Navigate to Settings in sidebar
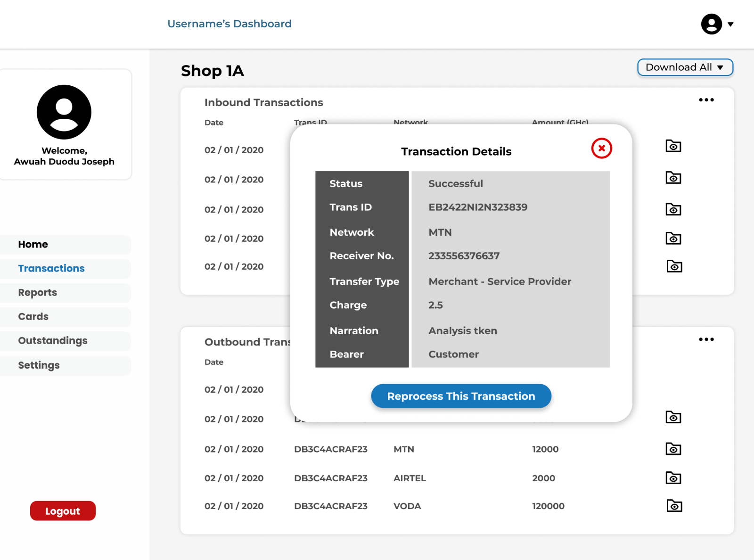The height and width of the screenshot is (560, 754). [39, 365]
